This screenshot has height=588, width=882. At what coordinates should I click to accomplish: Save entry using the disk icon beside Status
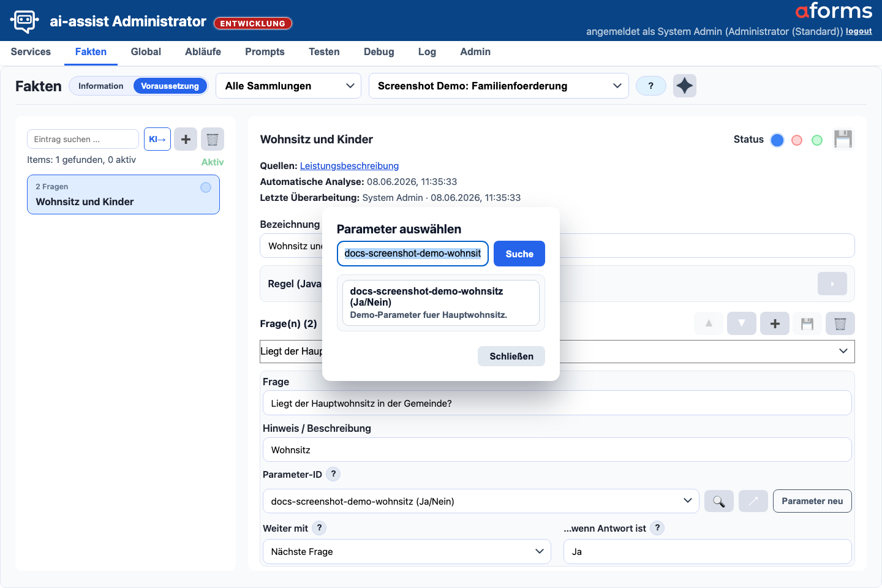point(843,139)
